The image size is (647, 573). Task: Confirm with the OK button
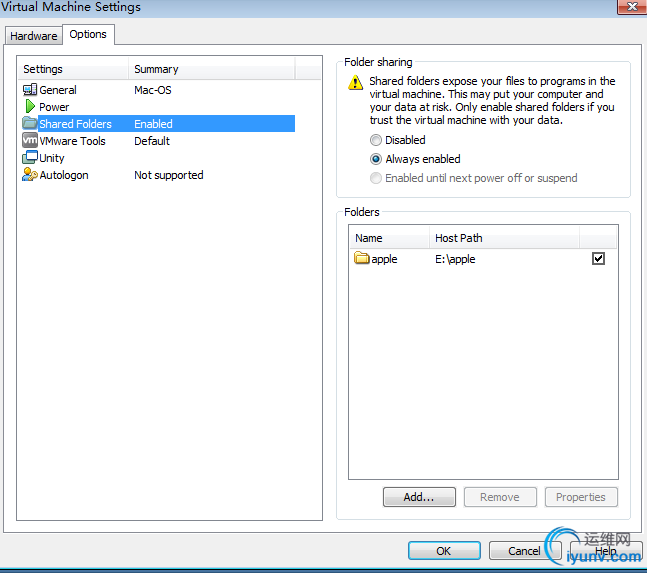(x=444, y=551)
